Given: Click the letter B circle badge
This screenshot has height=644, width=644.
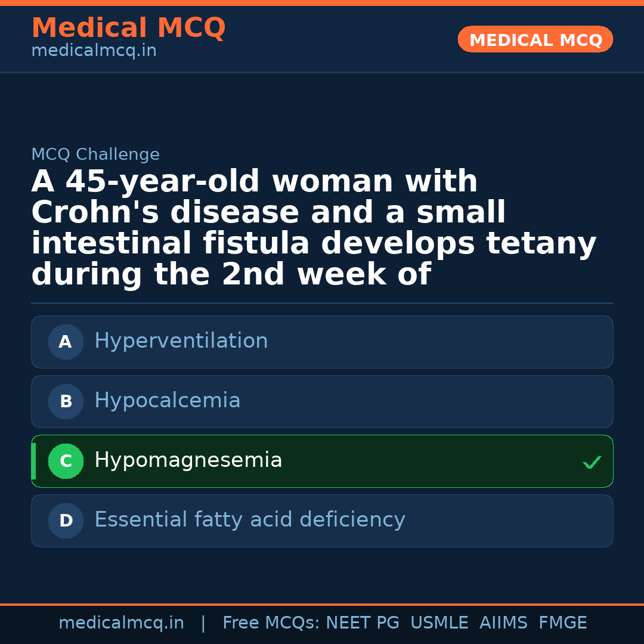Looking at the screenshot, I should [x=66, y=401].
